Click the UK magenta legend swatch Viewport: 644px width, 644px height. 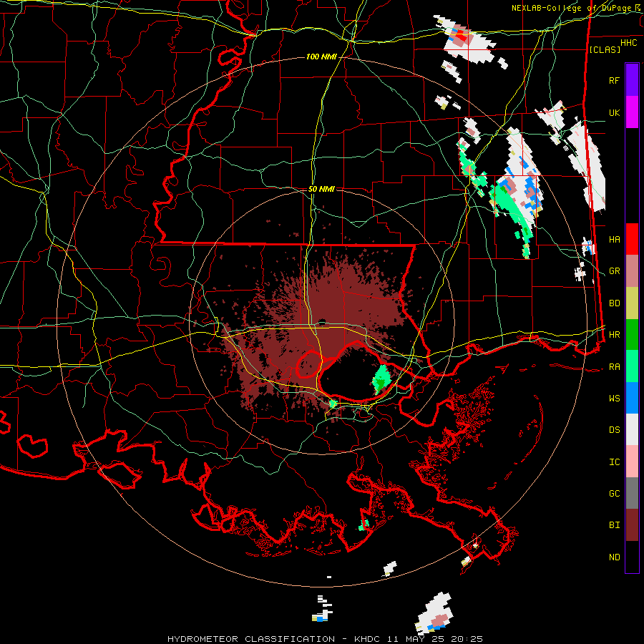[x=632, y=112]
